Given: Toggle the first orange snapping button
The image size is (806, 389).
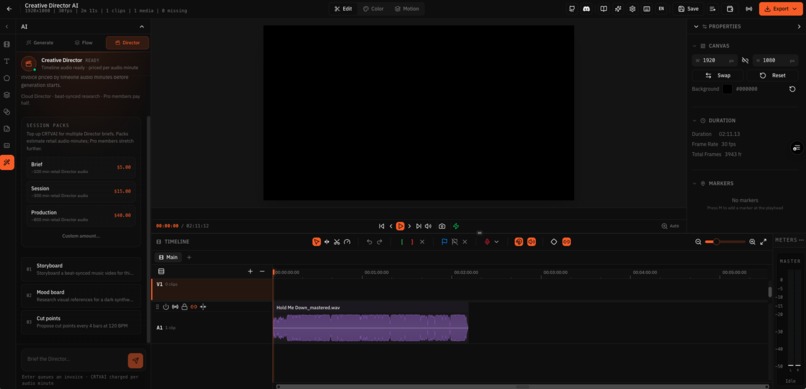Looking at the screenshot, I should pyautogui.click(x=519, y=242).
